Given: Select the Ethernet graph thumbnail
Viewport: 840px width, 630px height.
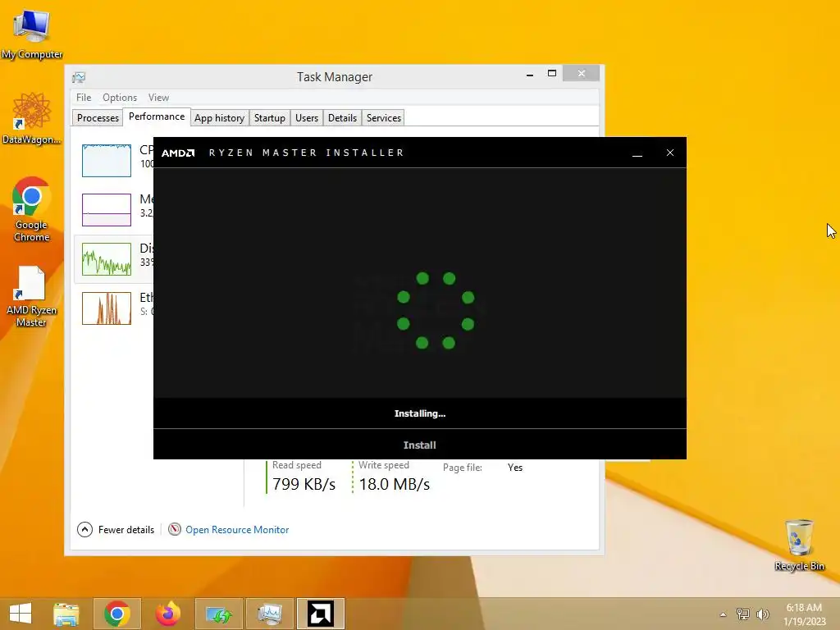Looking at the screenshot, I should [107, 308].
